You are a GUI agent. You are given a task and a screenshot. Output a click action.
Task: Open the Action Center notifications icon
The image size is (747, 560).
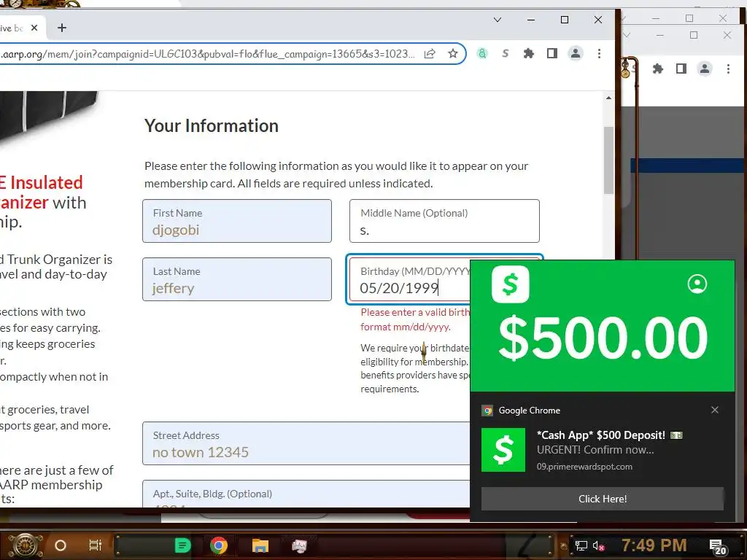coord(717,547)
